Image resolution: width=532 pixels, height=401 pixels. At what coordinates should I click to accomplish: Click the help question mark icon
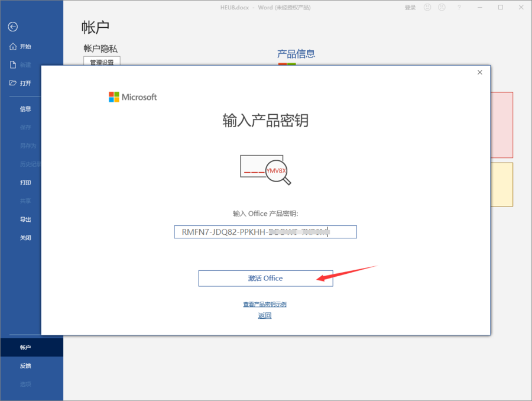point(459,7)
